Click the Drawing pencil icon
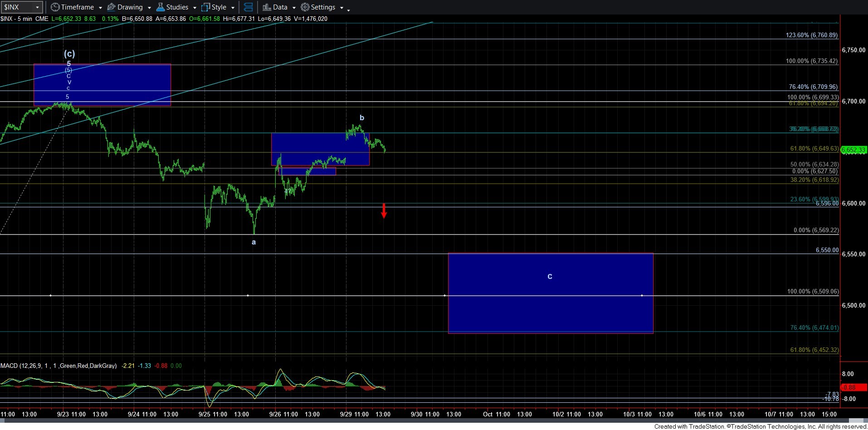 (111, 7)
